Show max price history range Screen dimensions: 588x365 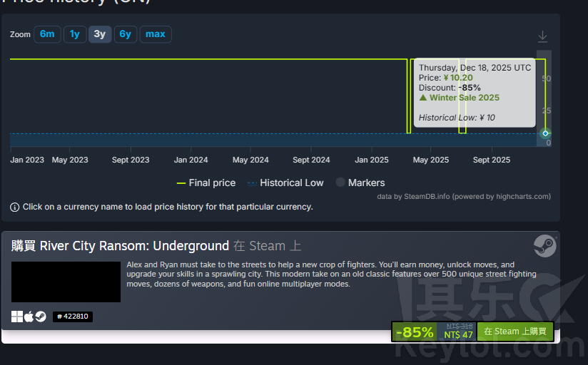156,34
